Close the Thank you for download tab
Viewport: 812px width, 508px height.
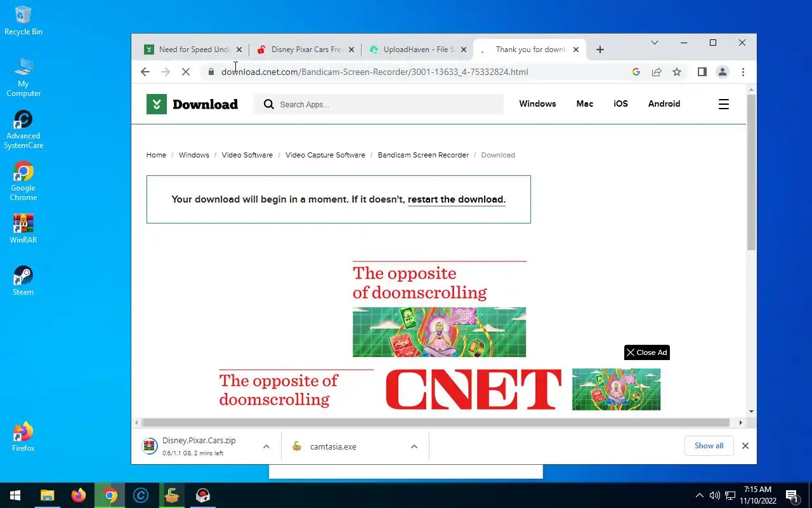[x=576, y=50]
